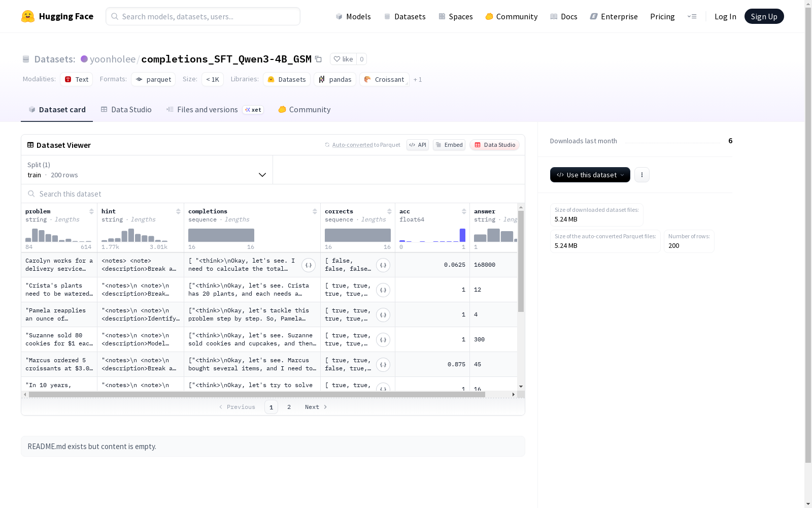Expand completions JSON in the Carolyn row
The width and height of the screenshot is (812, 508).
[309, 265]
